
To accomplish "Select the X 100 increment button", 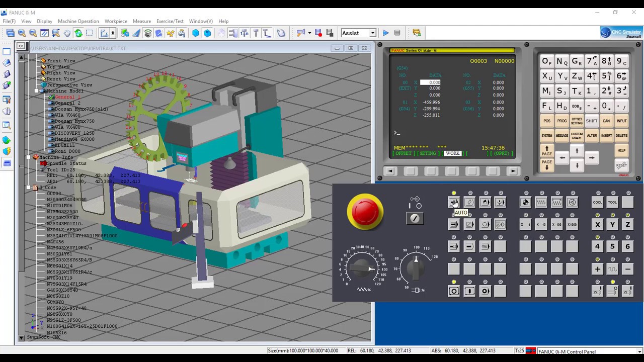I will click(557, 224).
